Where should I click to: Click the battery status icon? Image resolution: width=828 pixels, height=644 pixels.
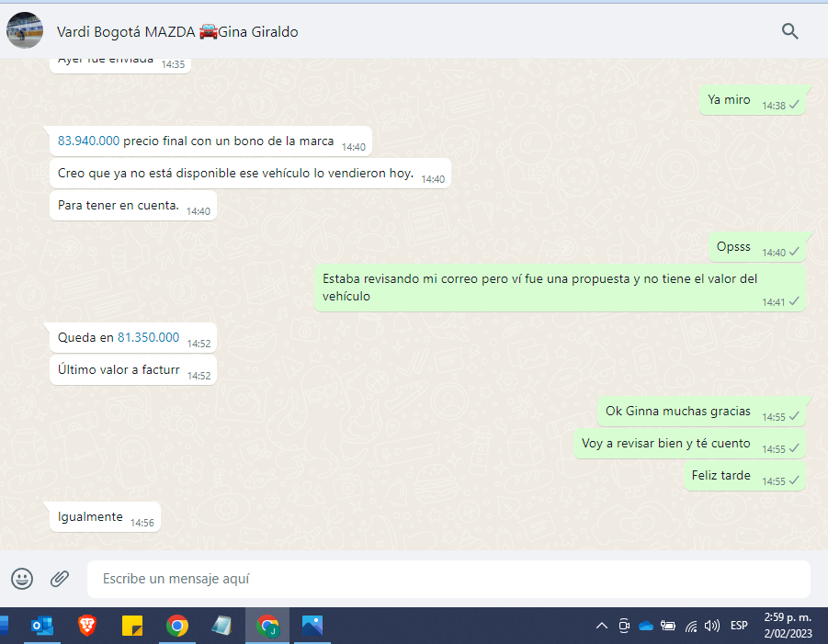click(668, 626)
